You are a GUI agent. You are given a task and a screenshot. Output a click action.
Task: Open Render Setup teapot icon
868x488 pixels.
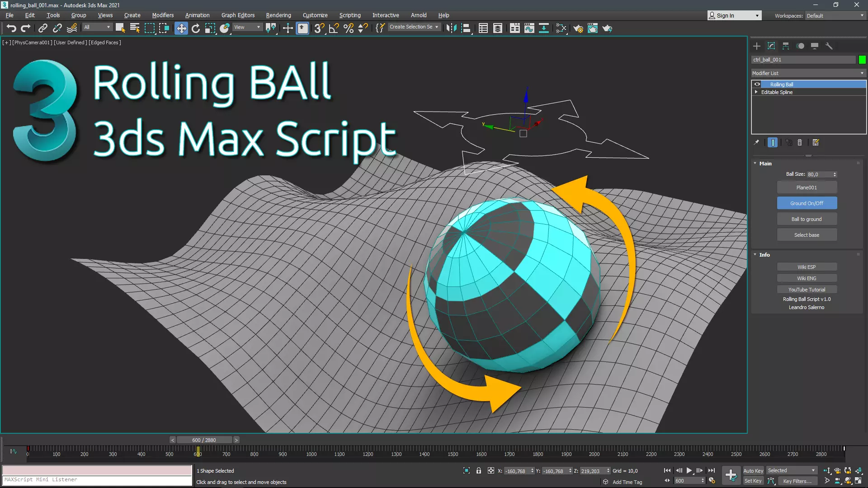(x=578, y=28)
